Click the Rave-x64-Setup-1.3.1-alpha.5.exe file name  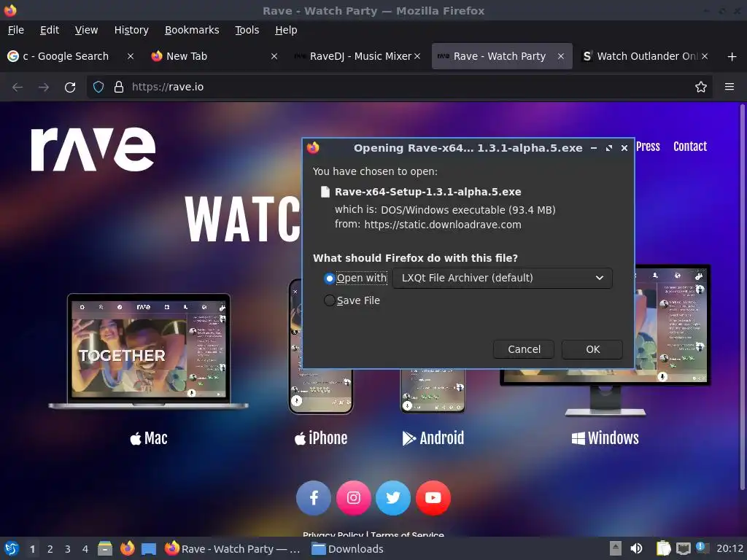[x=427, y=192]
